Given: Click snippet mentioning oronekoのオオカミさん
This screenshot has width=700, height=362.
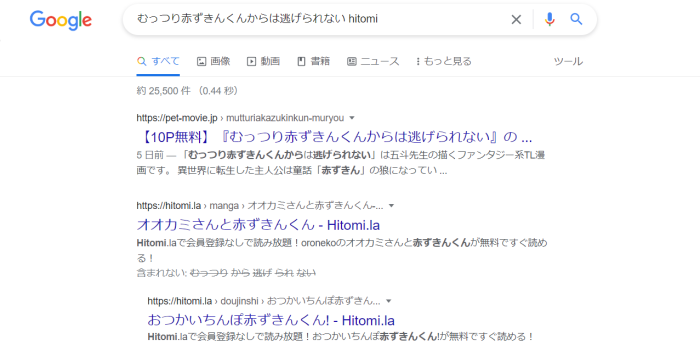Looking at the screenshot, I should click(342, 250).
